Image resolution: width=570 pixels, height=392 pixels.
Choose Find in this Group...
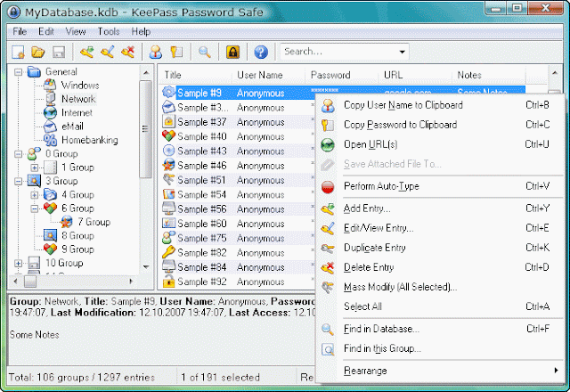click(x=439, y=348)
